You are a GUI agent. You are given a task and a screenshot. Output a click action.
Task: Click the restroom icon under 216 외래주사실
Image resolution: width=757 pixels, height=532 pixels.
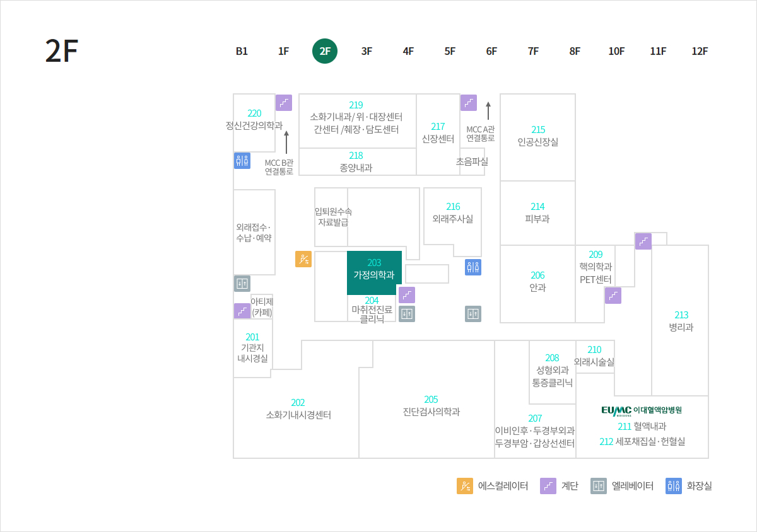pyautogui.click(x=473, y=267)
